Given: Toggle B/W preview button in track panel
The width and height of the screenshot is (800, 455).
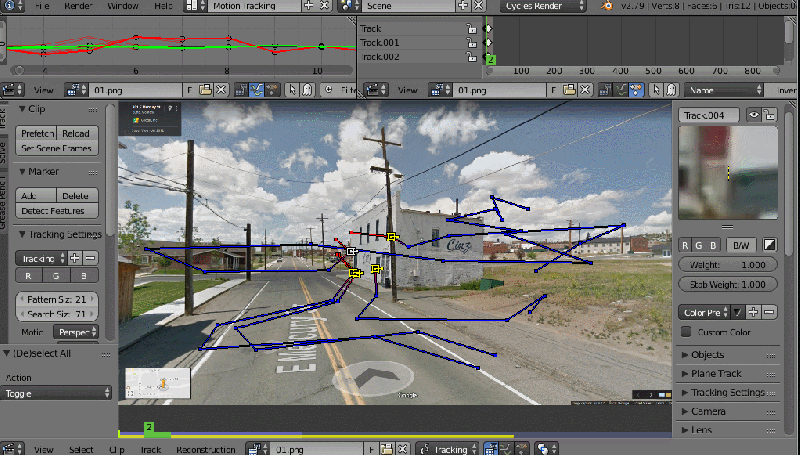Looking at the screenshot, I should point(741,245).
